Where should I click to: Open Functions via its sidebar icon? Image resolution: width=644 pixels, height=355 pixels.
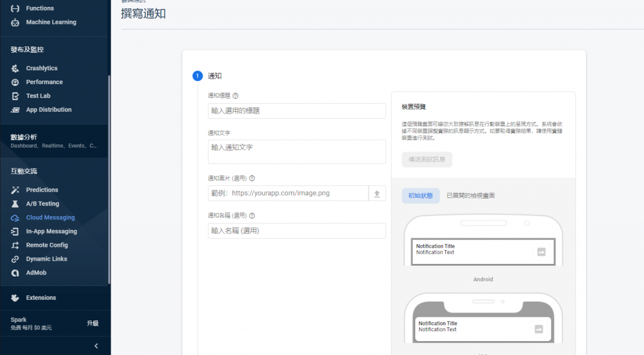pyautogui.click(x=15, y=8)
